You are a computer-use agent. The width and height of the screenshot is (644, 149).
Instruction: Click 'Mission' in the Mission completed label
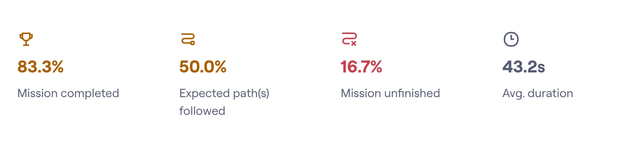coord(38,93)
